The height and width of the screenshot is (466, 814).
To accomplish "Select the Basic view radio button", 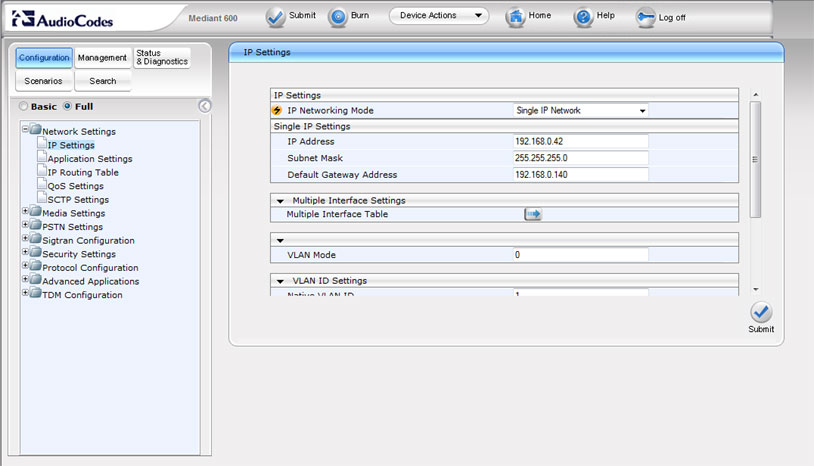I will pos(23,106).
